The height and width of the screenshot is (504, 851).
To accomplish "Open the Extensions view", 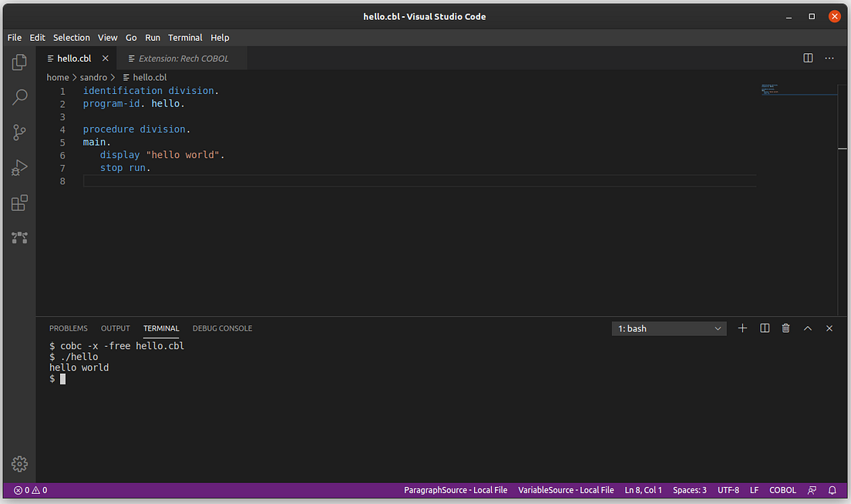I will pos(19,203).
